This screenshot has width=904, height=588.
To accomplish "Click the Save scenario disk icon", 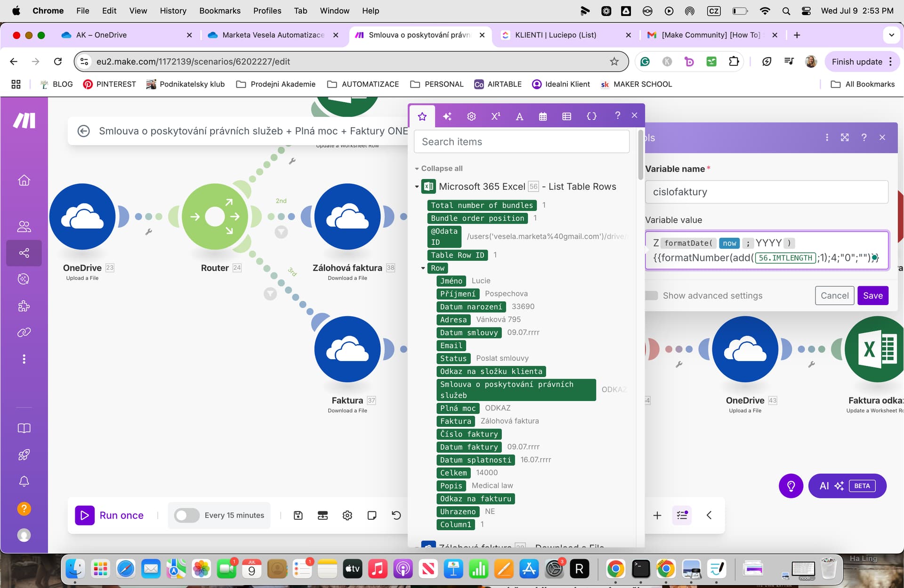I will [298, 516].
